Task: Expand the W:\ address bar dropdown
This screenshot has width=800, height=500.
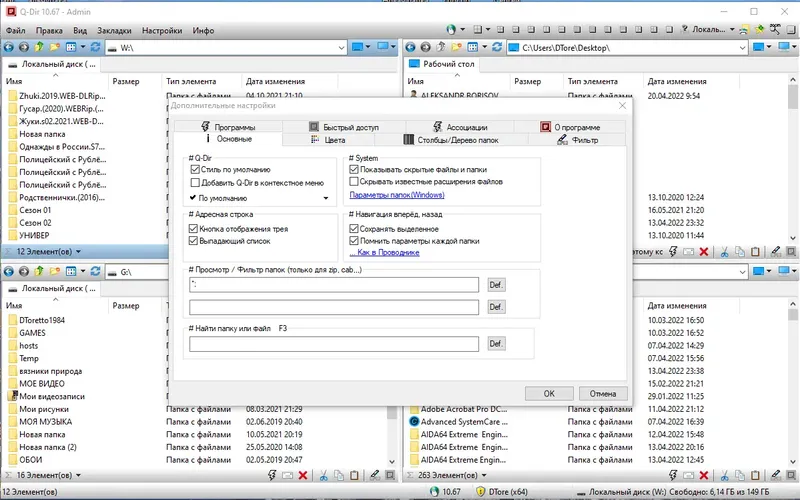Action: point(341,48)
